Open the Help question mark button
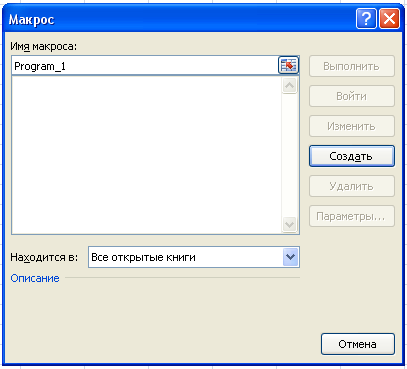This screenshot has width=407, height=369. pyautogui.click(x=366, y=19)
